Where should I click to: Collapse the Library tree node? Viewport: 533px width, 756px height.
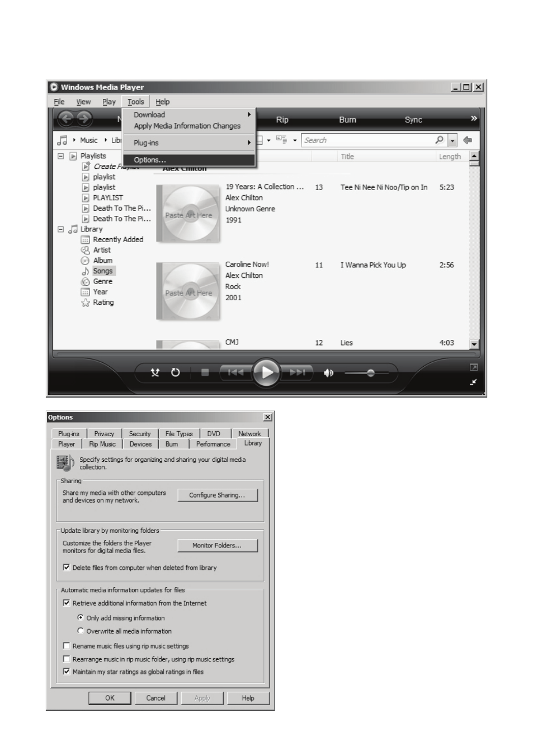(x=61, y=229)
